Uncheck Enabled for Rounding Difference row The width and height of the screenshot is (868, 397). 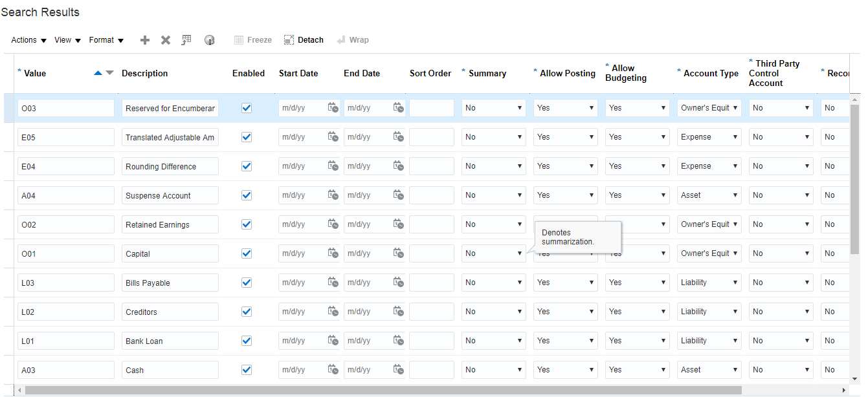pos(247,166)
